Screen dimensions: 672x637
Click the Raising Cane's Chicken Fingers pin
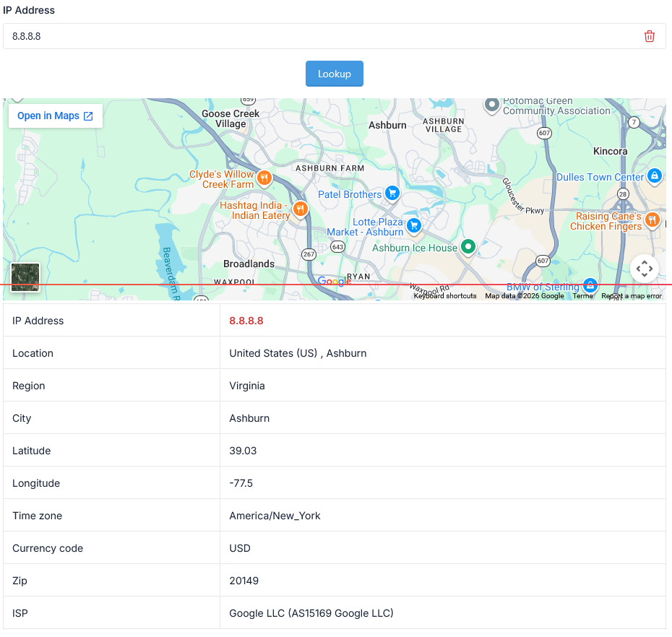tap(652, 220)
